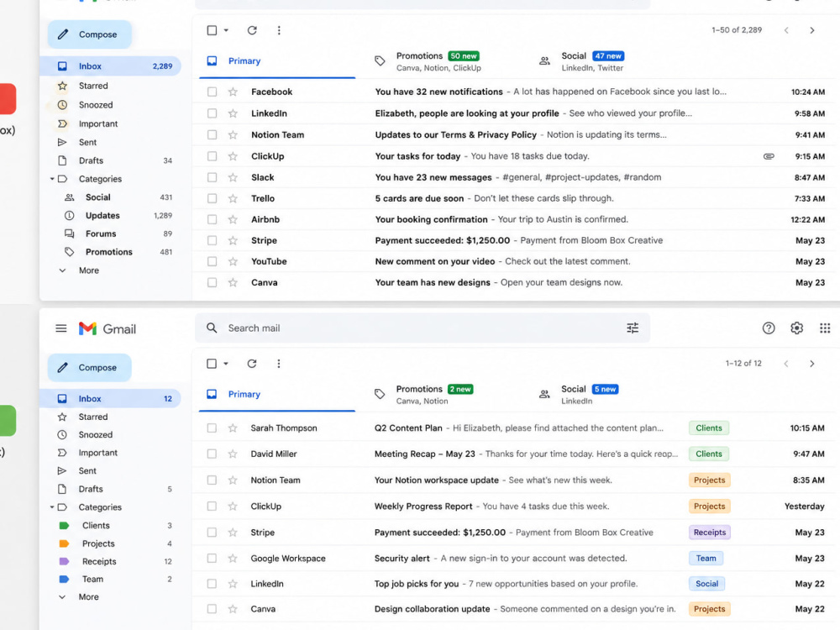Star the Sarah Thompson email

point(233,428)
